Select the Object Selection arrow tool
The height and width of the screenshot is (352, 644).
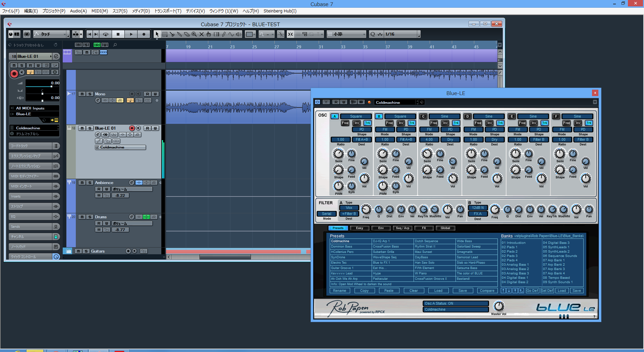[x=157, y=34]
